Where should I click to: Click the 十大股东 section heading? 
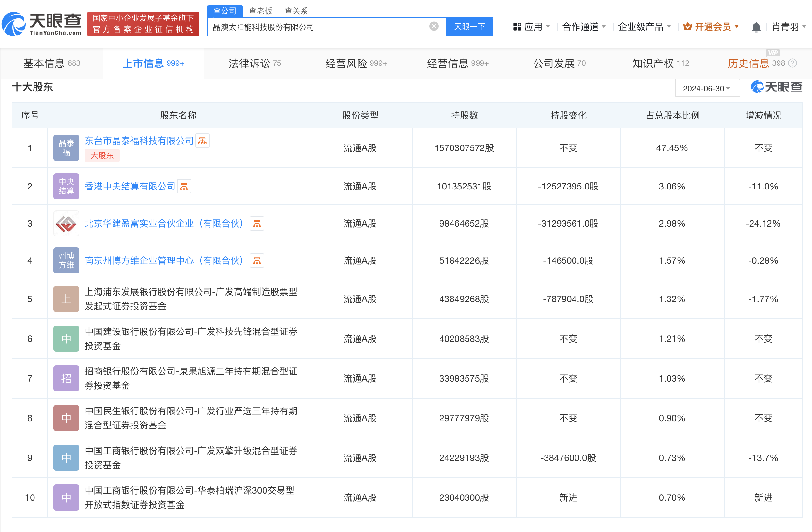coord(33,87)
